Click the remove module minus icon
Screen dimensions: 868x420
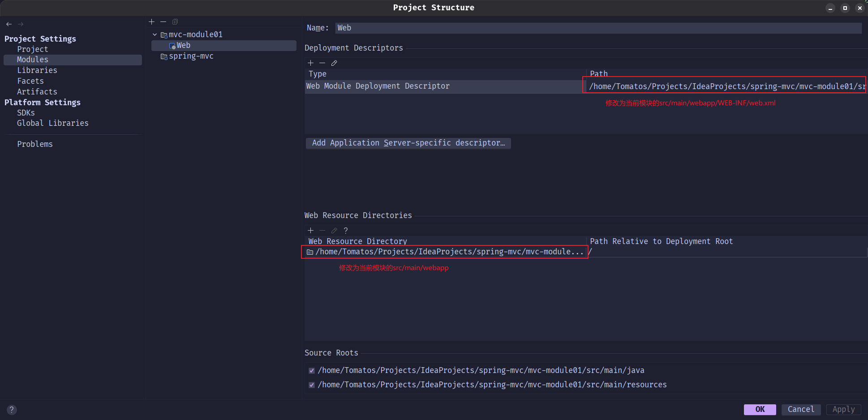(163, 22)
